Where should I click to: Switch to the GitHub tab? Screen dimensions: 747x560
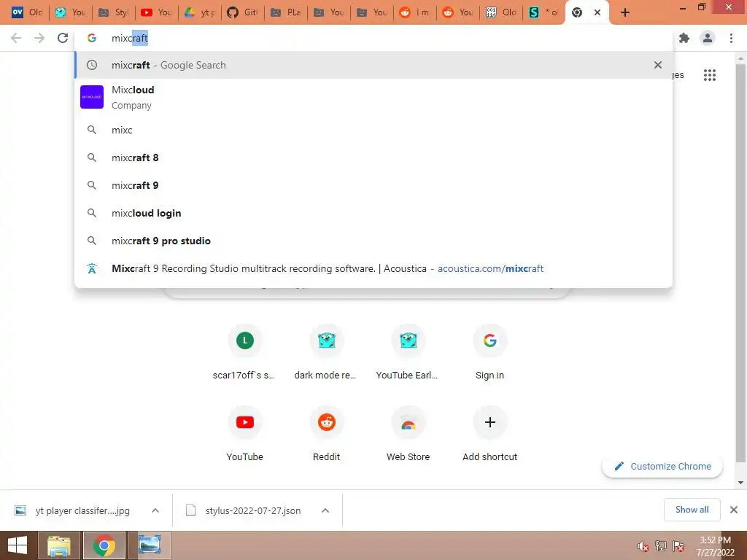point(242,12)
